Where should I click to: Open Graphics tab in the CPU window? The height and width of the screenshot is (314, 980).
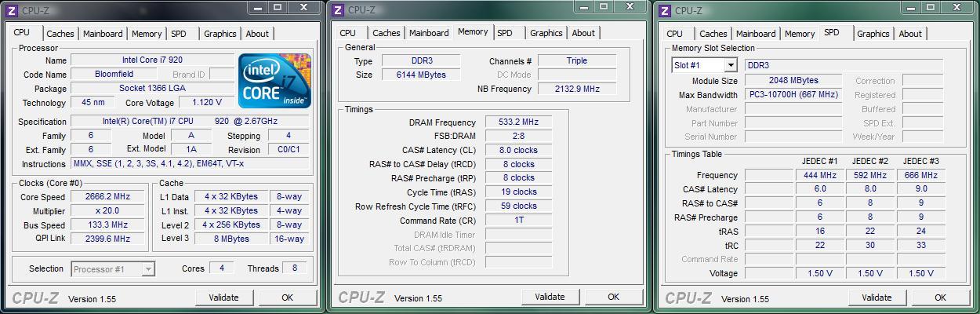220,34
